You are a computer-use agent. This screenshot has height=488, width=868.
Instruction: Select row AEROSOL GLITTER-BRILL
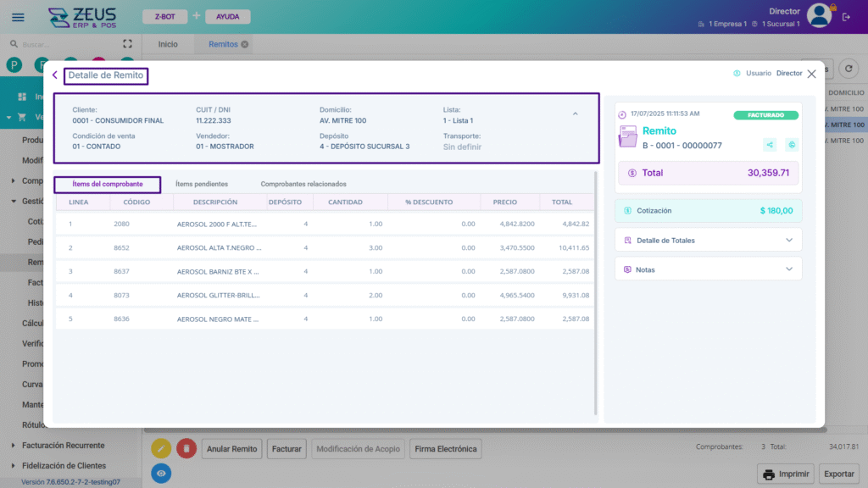(325, 296)
